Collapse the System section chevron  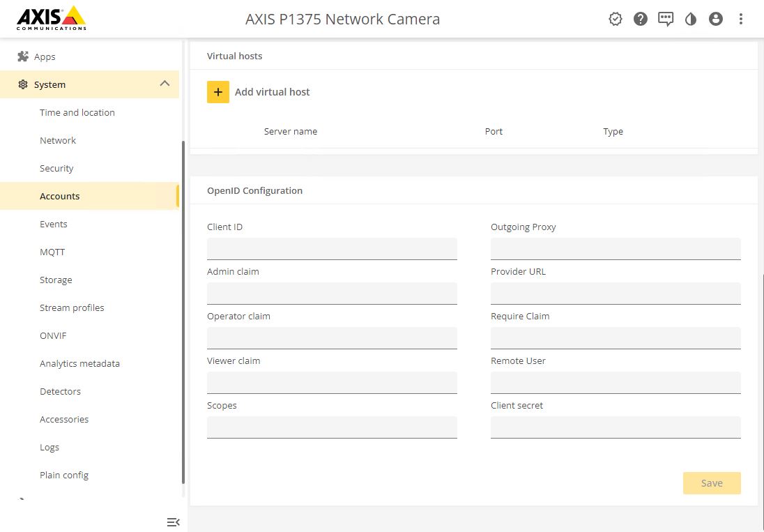tap(165, 83)
